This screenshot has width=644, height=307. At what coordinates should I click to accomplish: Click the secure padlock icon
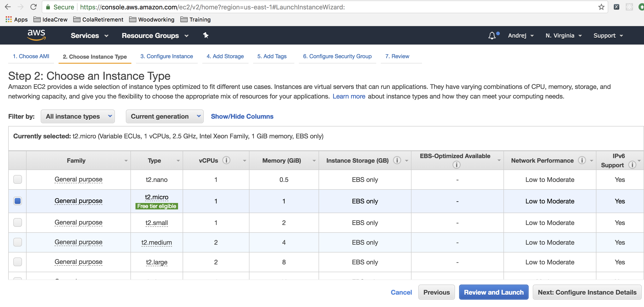48,7
